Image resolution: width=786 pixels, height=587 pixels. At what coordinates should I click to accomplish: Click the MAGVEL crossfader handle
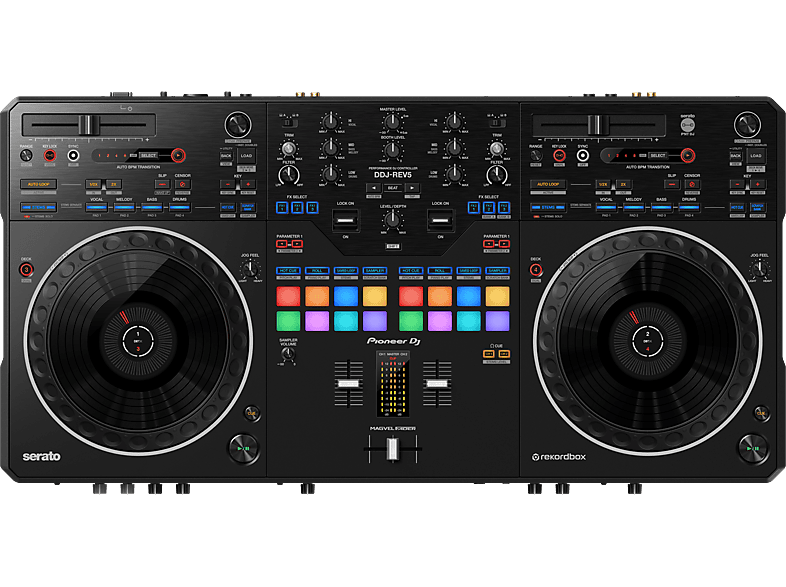[393, 449]
